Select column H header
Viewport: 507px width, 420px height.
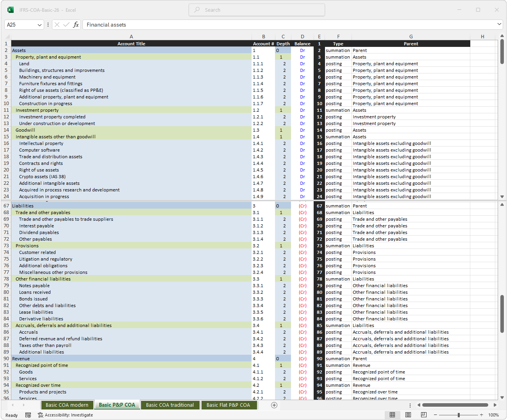482,37
